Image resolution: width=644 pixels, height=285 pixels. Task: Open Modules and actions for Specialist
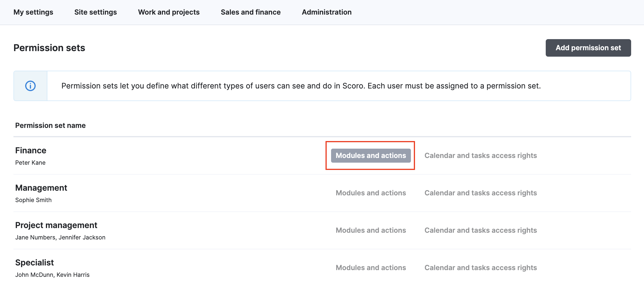(x=371, y=268)
